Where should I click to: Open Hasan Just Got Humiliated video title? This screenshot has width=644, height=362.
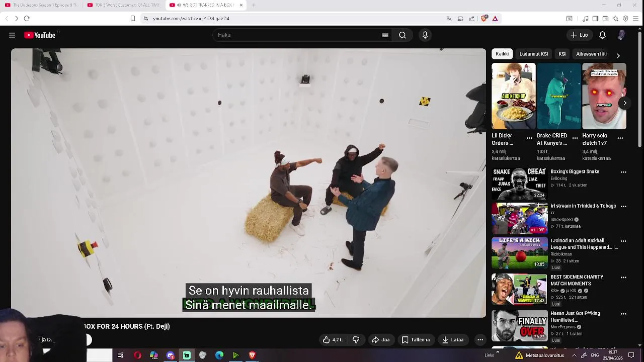(575, 316)
